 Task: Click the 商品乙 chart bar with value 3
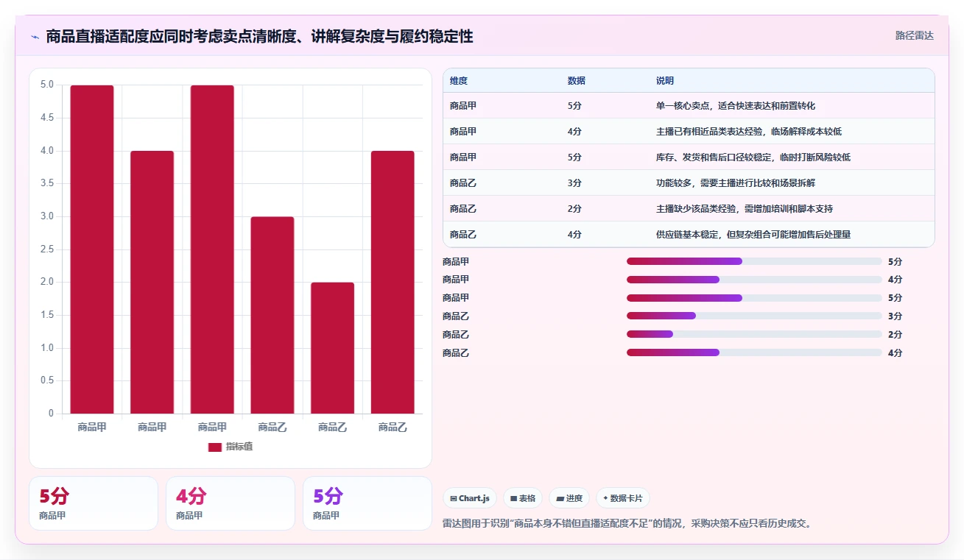272,315
